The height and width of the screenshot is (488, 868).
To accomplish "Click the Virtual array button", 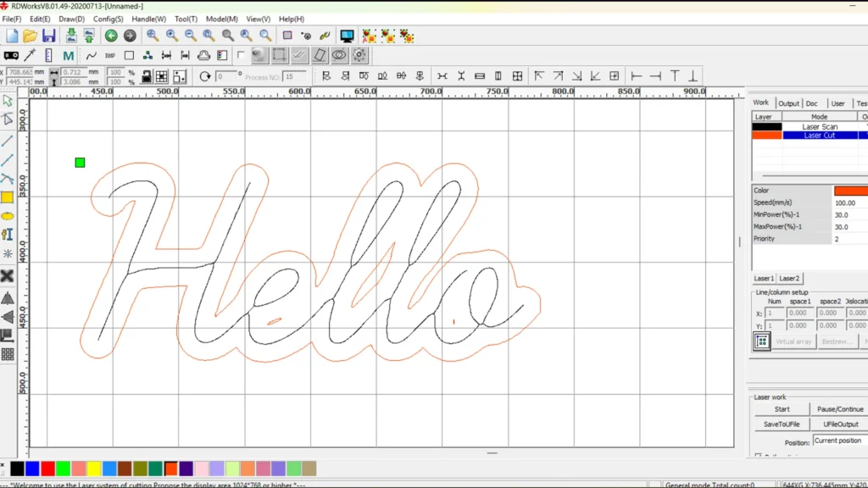I will click(793, 342).
